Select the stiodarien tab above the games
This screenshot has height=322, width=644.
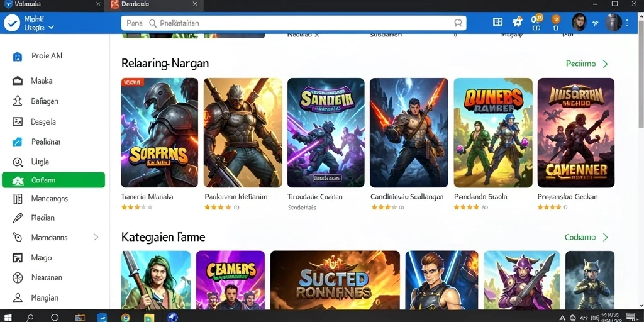pyautogui.click(x=386, y=35)
